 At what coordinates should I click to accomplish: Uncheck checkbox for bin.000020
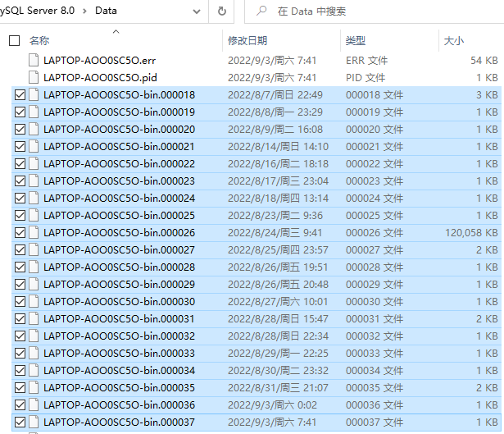(20, 130)
